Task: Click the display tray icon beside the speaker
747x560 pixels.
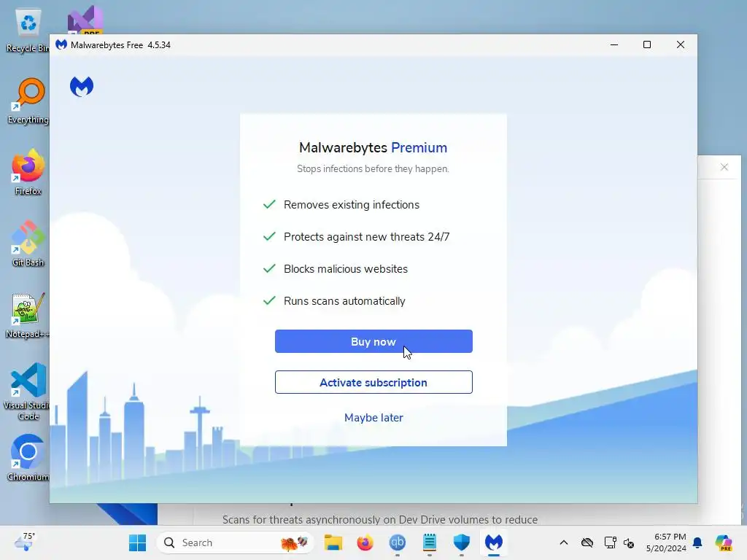Action: coord(611,542)
